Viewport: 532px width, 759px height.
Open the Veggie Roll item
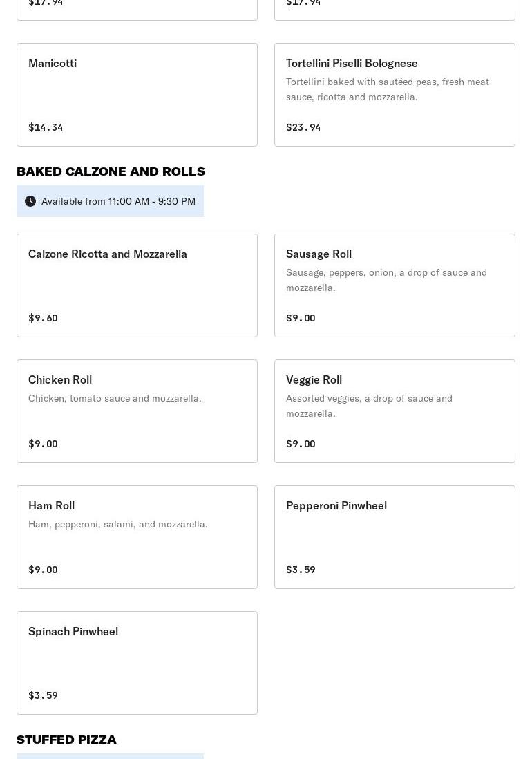pos(395,411)
